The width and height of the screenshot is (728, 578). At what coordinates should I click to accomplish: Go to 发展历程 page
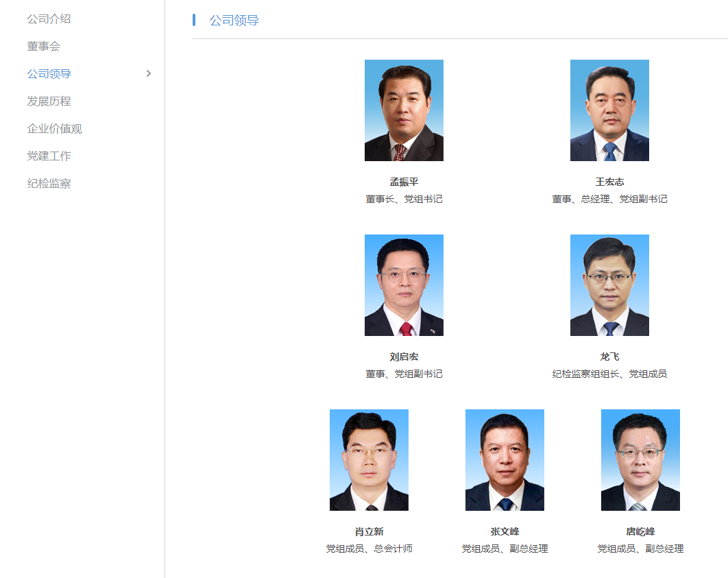point(49,101)
